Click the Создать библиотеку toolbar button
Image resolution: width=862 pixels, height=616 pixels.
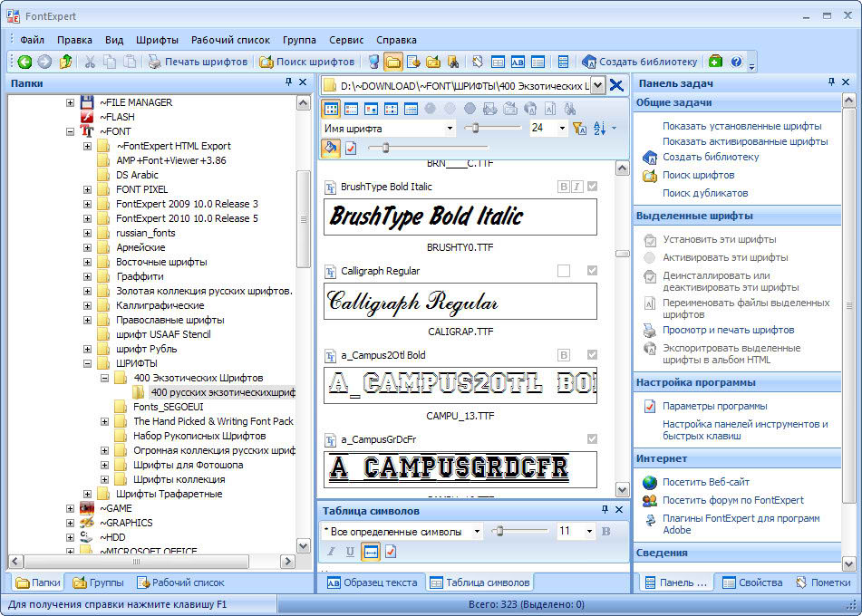(x=639, y=62)
